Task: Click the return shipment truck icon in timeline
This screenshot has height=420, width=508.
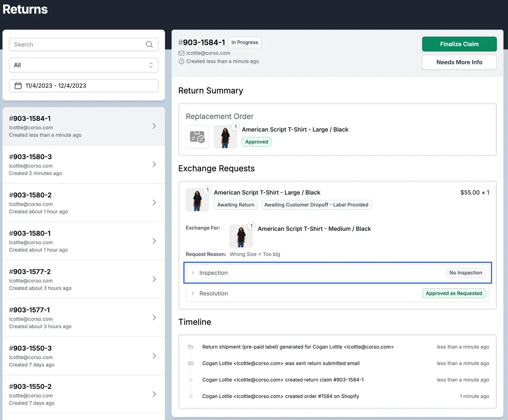Action: pyautogui.click(x=191, y=347)
